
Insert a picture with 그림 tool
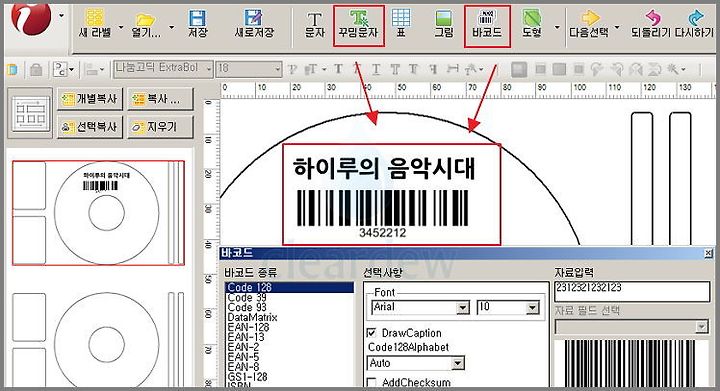[444, 25]
